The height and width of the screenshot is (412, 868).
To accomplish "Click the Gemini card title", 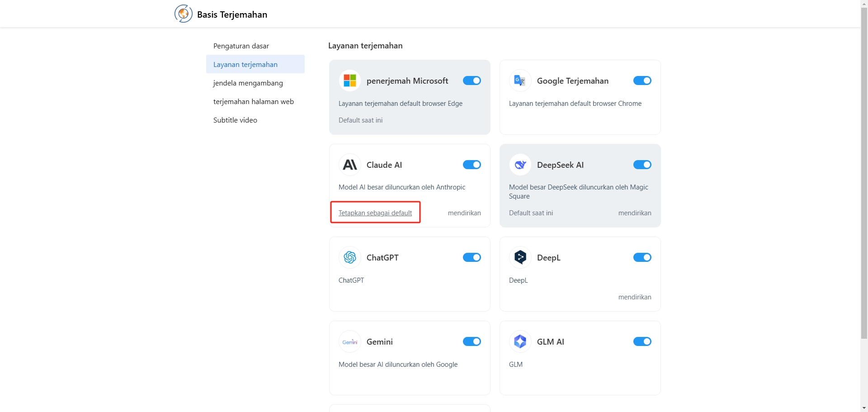I will coord(380,341).
